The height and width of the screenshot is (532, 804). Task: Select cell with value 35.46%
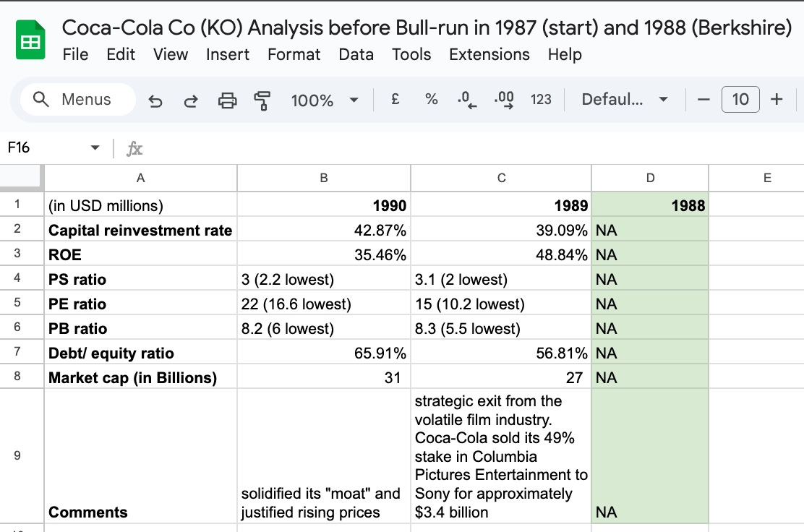[323, 254]
